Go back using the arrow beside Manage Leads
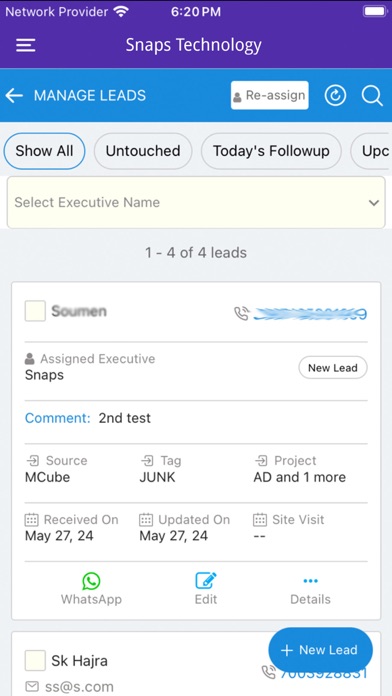Screen dimensions: 392x696 pyautogui.click(x=14, y=95)
